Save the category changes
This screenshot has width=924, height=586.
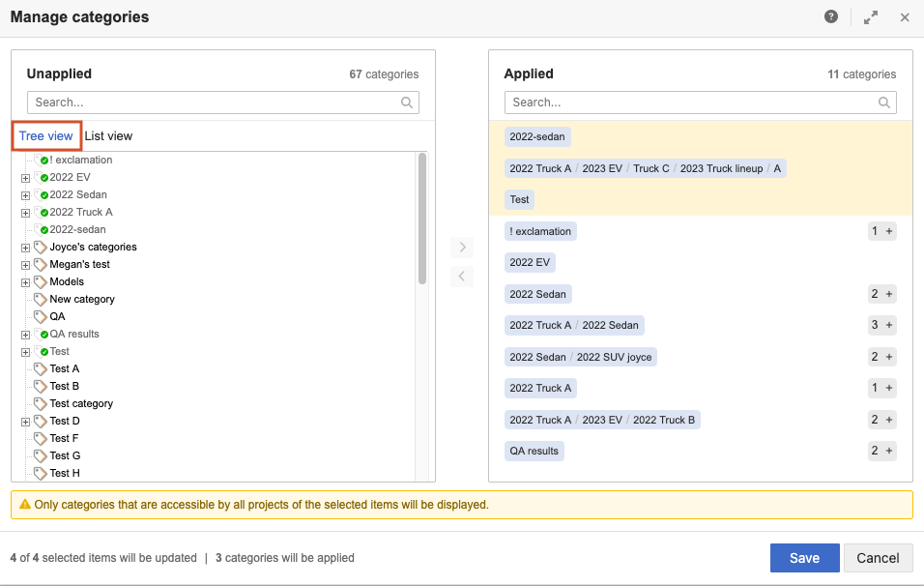(804, 558)
